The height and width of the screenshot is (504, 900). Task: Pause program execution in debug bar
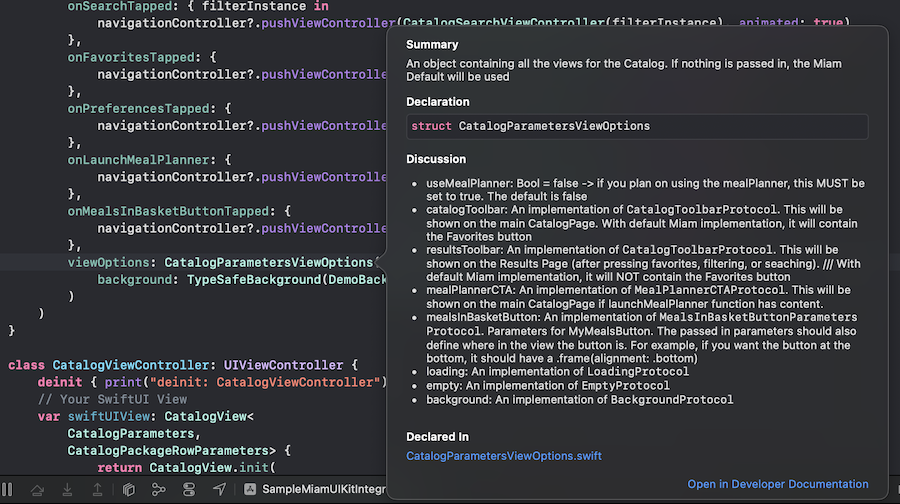click(7, 490)
